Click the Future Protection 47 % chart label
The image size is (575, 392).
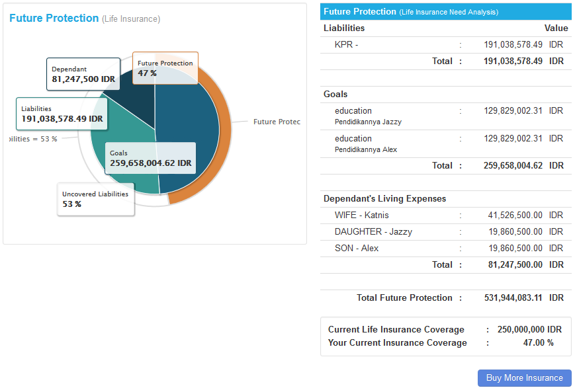(x=165, y=68)
